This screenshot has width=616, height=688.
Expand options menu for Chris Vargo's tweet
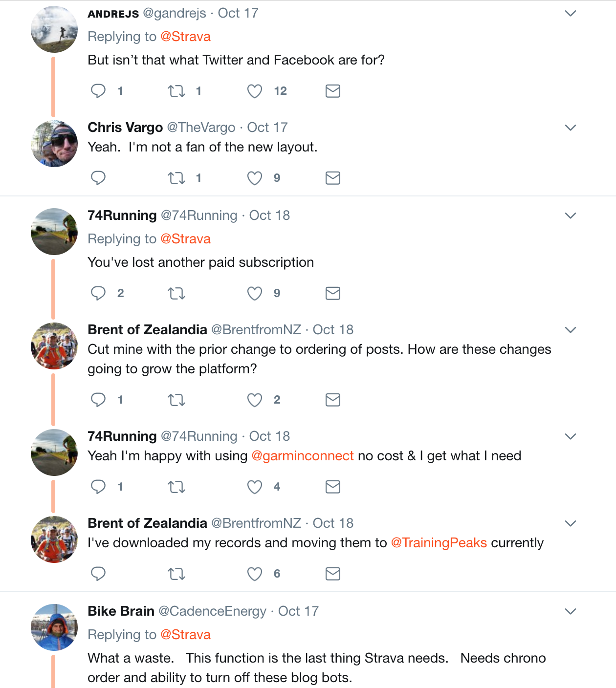click(571, 128)
